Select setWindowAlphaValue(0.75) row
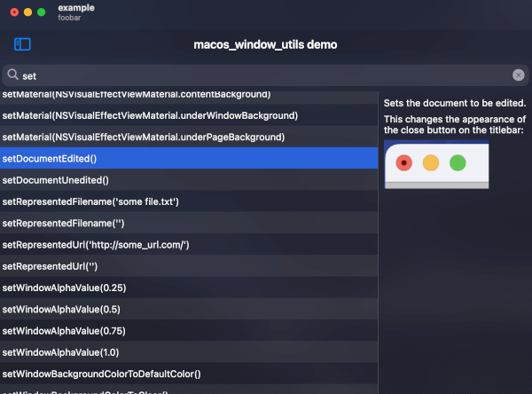The height and width of the screenshot is (394, 532). click(x=189, y=330)
